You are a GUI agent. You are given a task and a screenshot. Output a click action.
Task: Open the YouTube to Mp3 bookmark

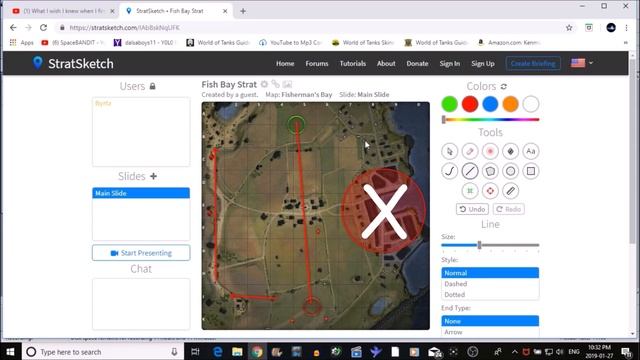[x=291, y=42]
